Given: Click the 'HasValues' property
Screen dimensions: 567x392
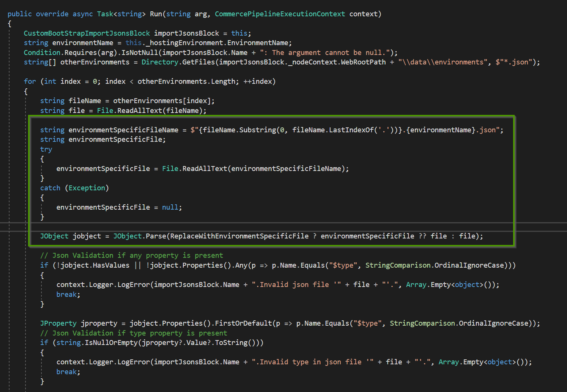Looking at the screenshot, I should pos(111,265).
